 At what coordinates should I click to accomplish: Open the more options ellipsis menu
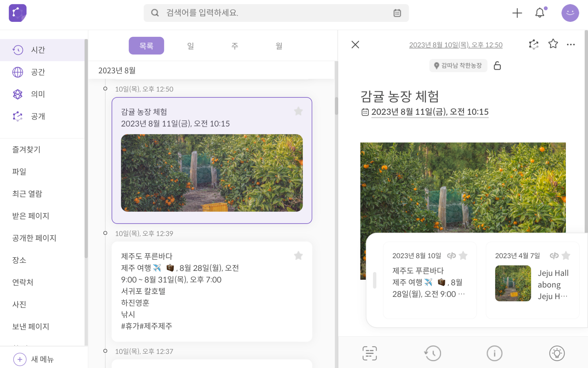[x=571, y=45]
